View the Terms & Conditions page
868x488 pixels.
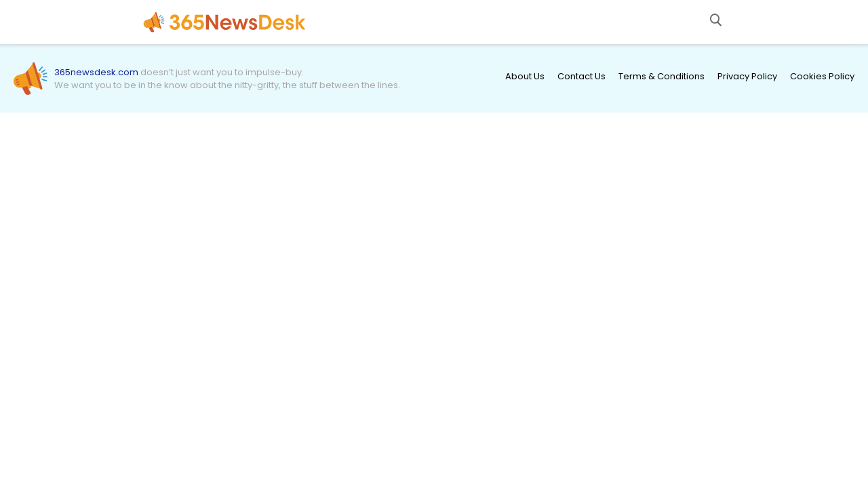click(661, 76)
